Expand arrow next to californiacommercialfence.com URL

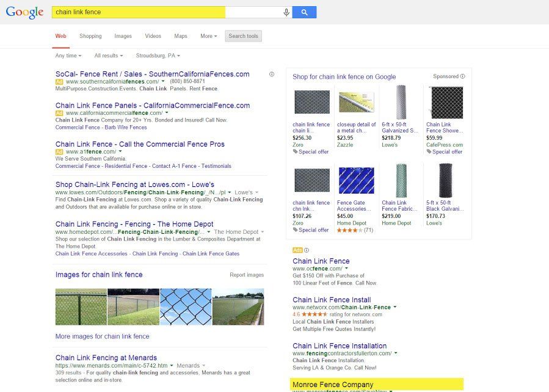[167, 113]
